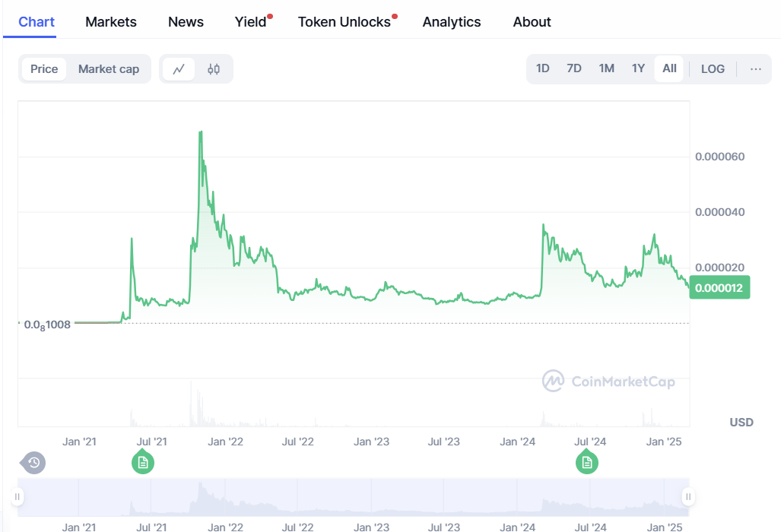The image size is (781, 532).
Task: Toggle LOG scale on chart
Action: coord(713,68)
